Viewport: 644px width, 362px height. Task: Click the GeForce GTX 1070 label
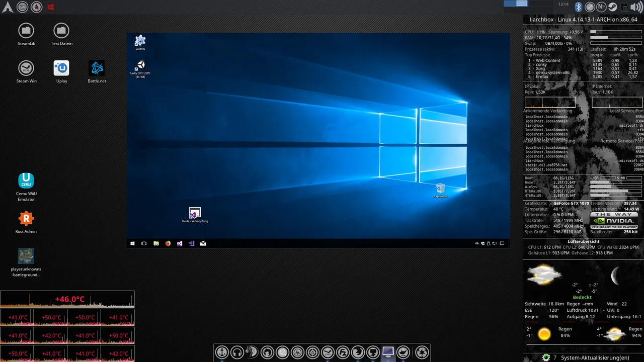(x=571, y=204)
